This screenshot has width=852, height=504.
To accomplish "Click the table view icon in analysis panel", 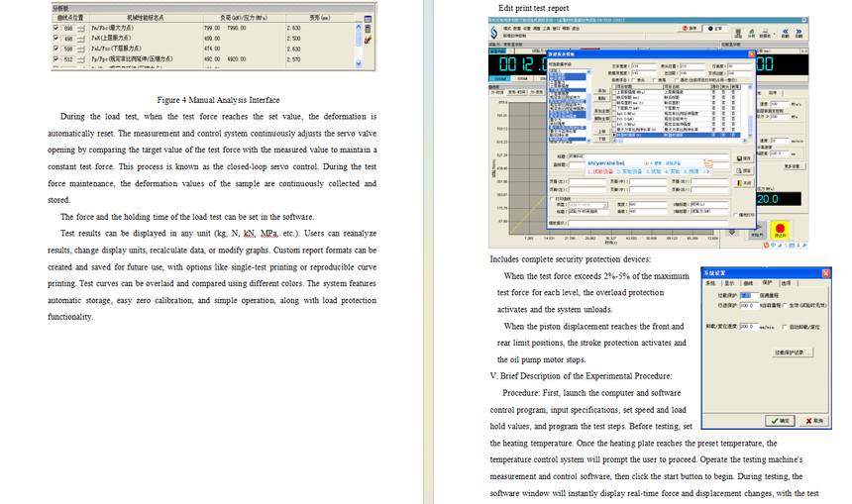I will coord(368,19).
